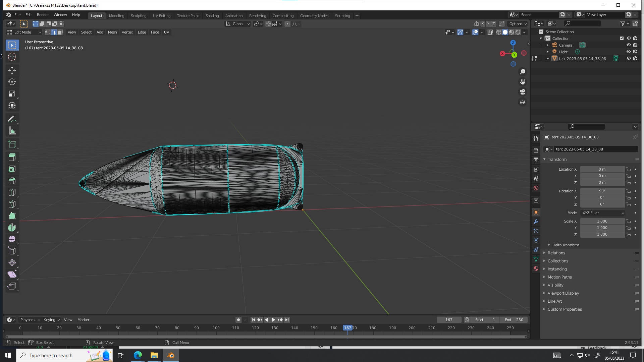Pick the Measure ruler tool
The height and width of the screenshot is (362, 644).
12,131
